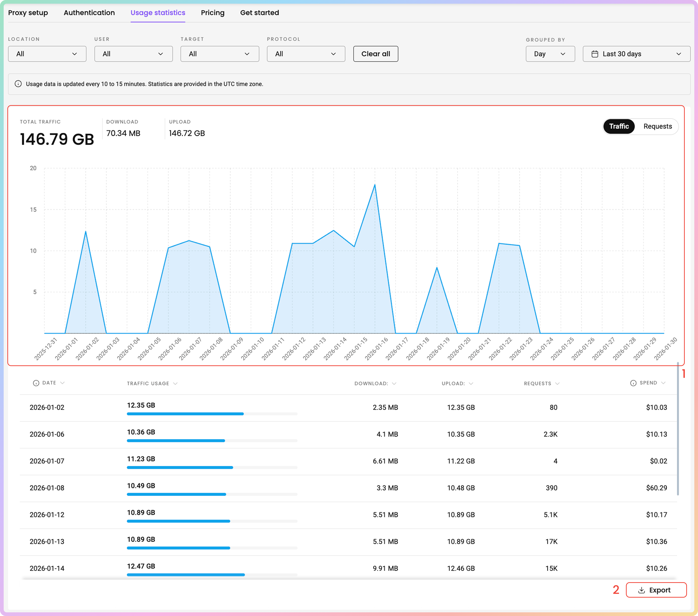Click the calendar icon in date range selector
This screenshot has width=698, height=616.
[594, 54]
